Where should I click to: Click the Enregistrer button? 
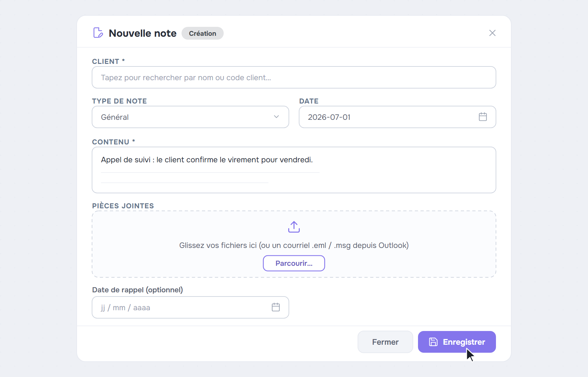457,342
